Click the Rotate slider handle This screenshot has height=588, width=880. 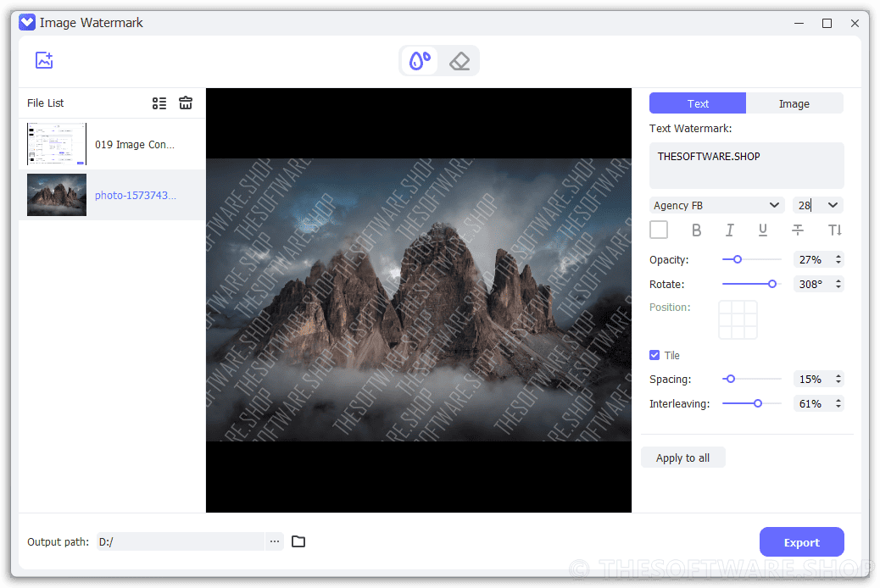tap(772, 284)
